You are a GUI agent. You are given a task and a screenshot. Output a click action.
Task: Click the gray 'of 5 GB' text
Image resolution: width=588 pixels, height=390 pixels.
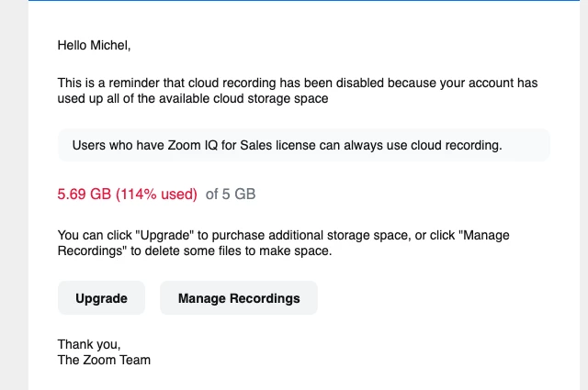click(x=231, y=194)
